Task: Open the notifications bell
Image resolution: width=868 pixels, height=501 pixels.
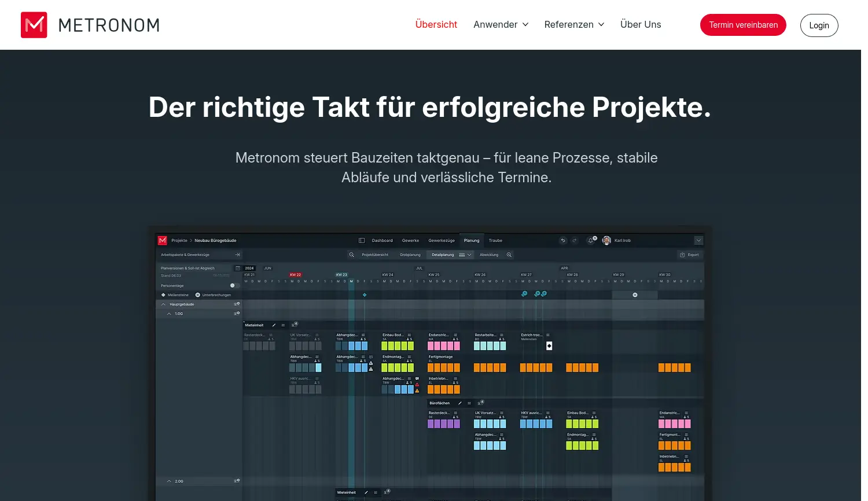Action: pyautogui.click(x=591, y=241)
